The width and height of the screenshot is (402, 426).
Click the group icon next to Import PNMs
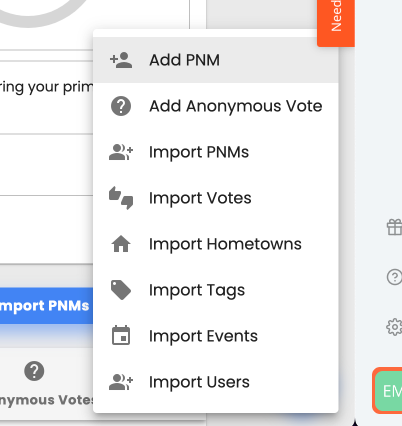point(121,152)
